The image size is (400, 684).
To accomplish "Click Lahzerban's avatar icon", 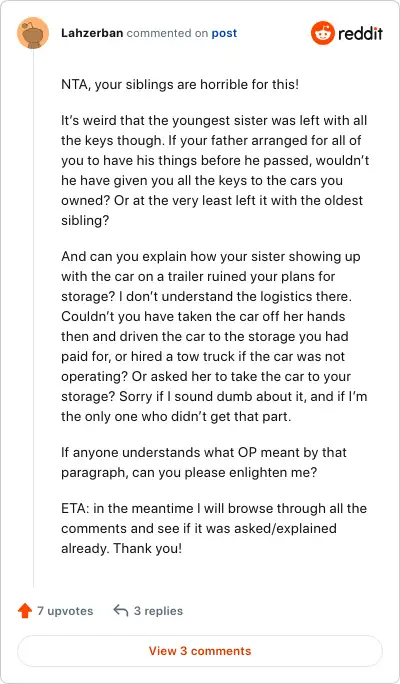I will (x=33, y=33).
